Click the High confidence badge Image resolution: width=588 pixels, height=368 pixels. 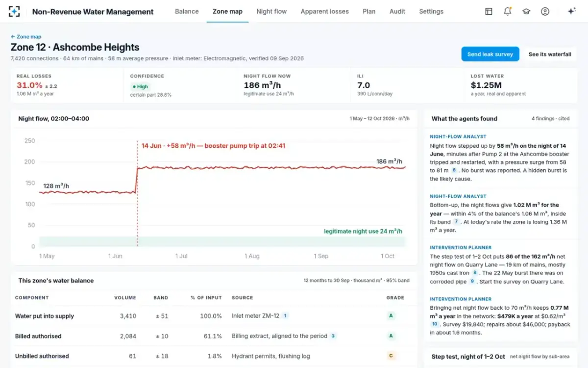pyautogui.click(x=140, y=86)
